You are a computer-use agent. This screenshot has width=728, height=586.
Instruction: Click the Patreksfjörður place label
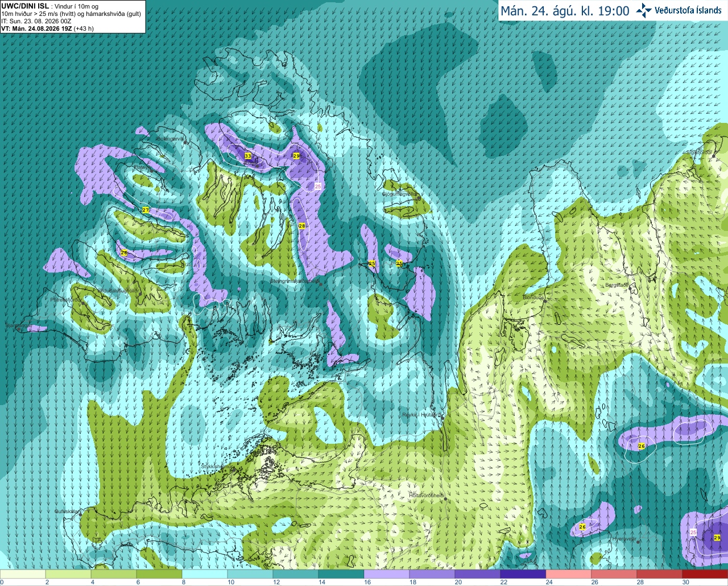65,299
